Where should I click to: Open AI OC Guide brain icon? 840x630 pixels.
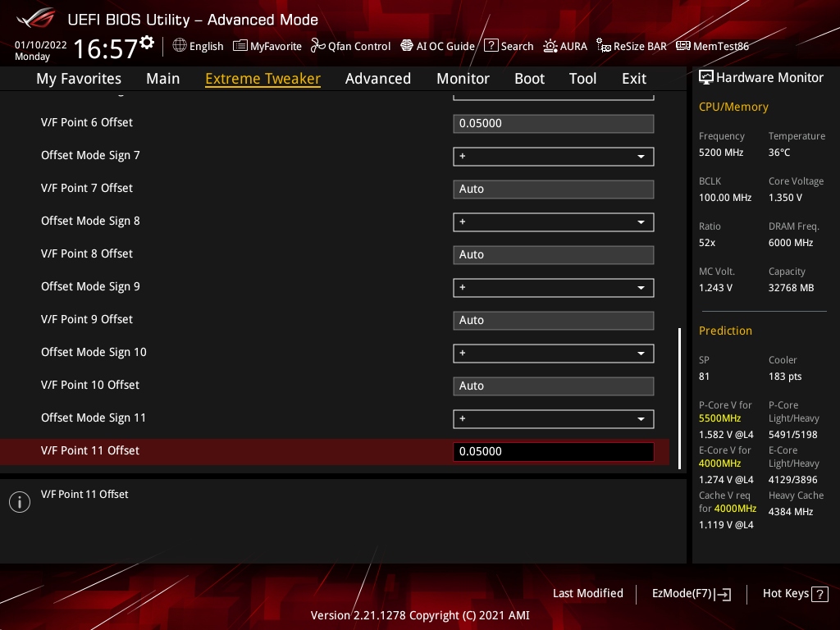[x=407, y=46]
